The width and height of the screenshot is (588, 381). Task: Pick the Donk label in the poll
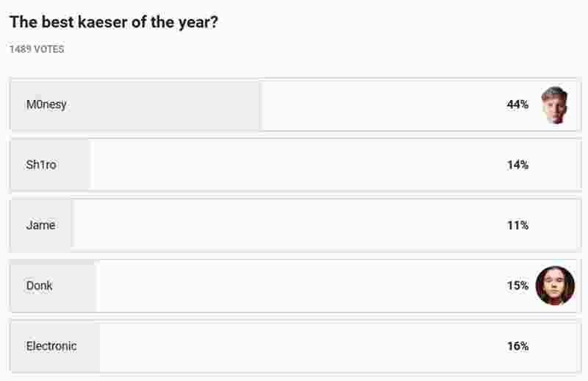click(40, 285)
